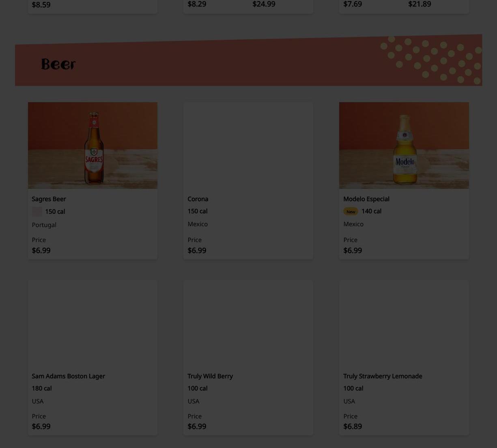Select the $6.99 price of Corona
The height and width of the screenshot is (448, 497).
(197, 251)
